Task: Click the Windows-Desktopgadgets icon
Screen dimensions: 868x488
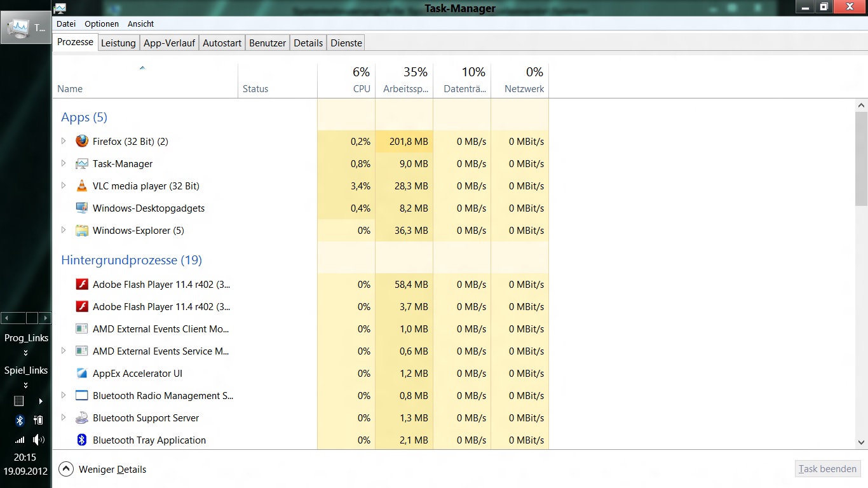Action: click(x=82, y=208)
